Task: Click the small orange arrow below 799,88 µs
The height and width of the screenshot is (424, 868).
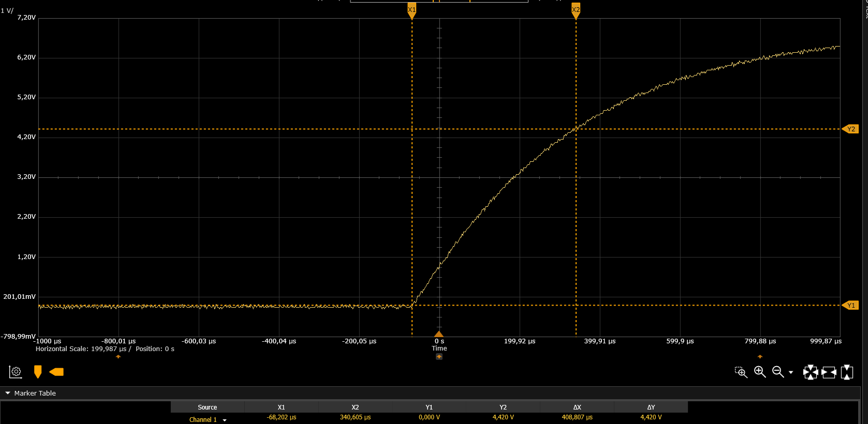Action: 760,357
